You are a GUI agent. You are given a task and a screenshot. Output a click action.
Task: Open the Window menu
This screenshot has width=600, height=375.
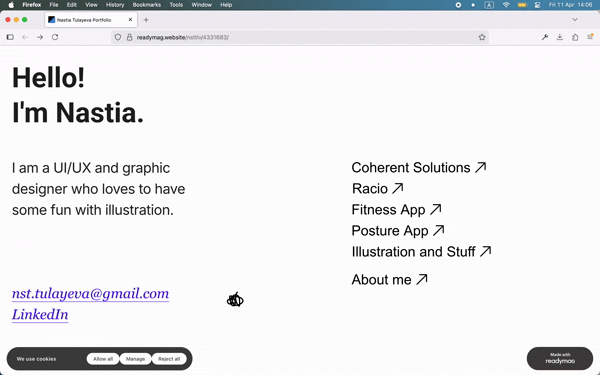point(201,5)
